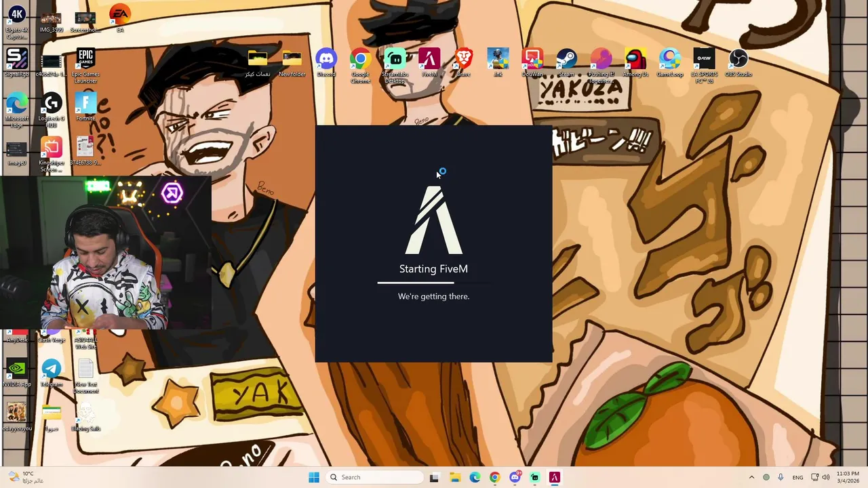Launch the Among Us desktop shortcut
868x488 pixels.
635,62
